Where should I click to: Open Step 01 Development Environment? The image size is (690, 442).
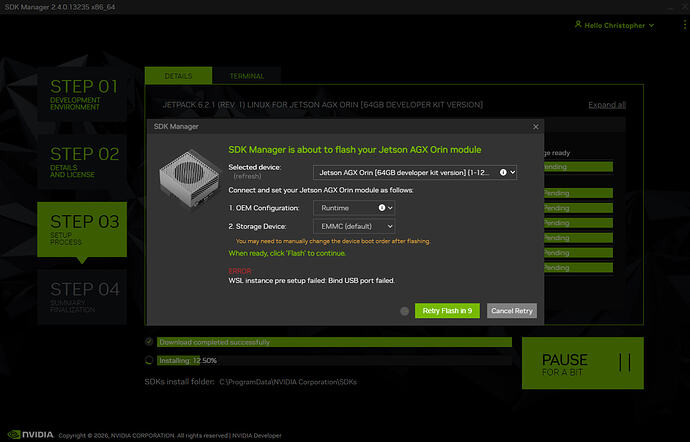click(82, 94)
